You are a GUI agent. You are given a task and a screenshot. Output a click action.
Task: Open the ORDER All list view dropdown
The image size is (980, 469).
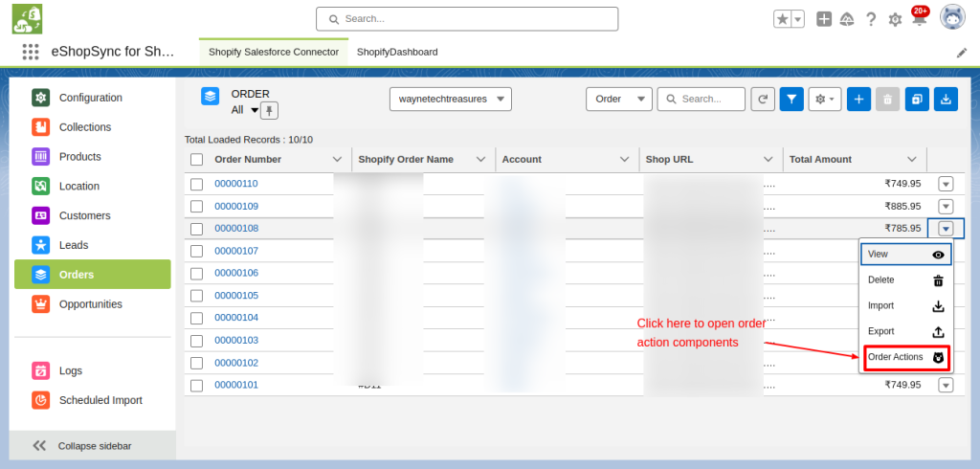point(255,111)
